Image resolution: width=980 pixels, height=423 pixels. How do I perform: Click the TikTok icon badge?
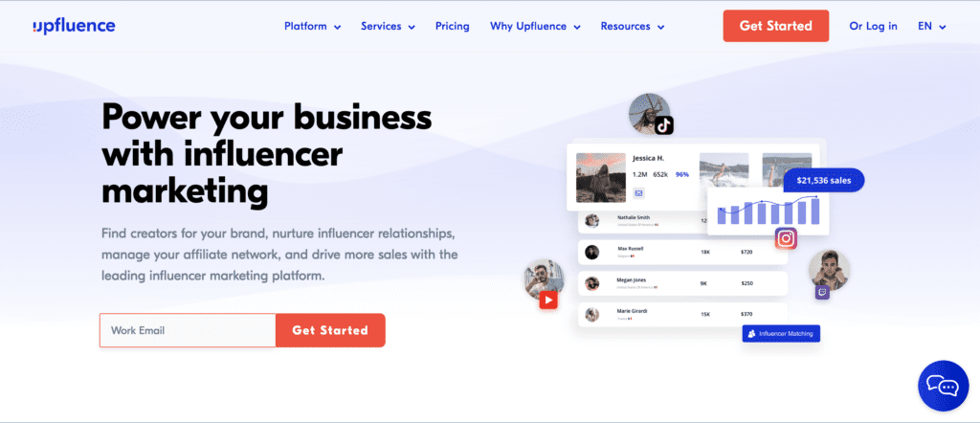pyautogui.click(x=664, y=125)
